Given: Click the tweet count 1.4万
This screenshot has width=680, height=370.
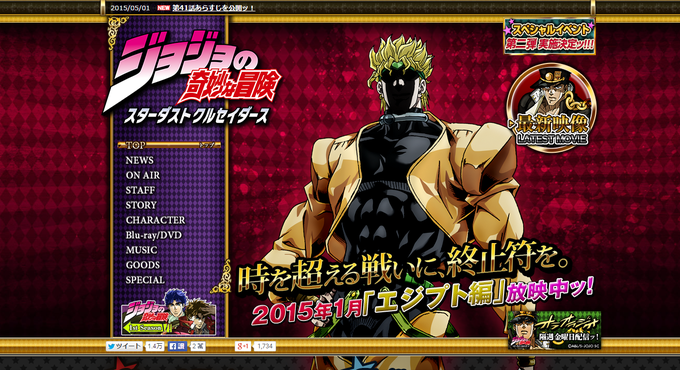Looking at the screenshot, I should click(x=154, y=346).
